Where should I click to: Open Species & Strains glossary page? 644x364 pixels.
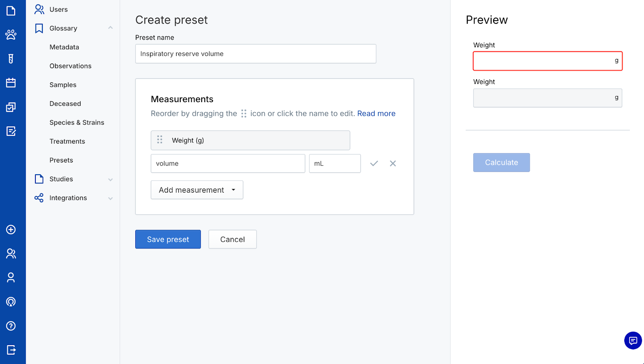click(77, 122)
